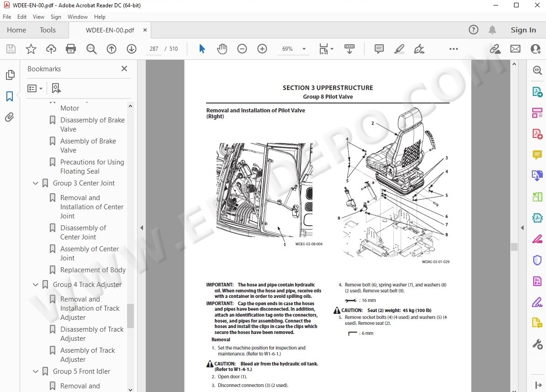Screen dimensions: 546x392
Task: Open the notifications bell
Action: point(492,30)
